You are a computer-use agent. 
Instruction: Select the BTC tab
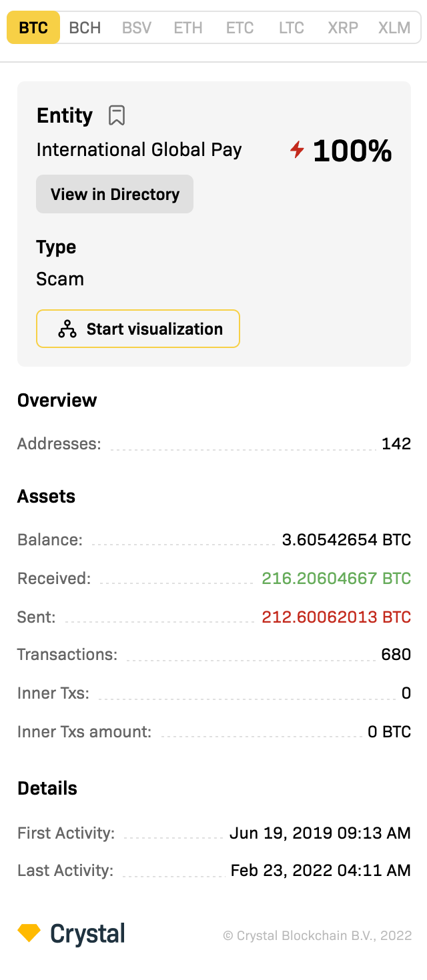(33, 28)
